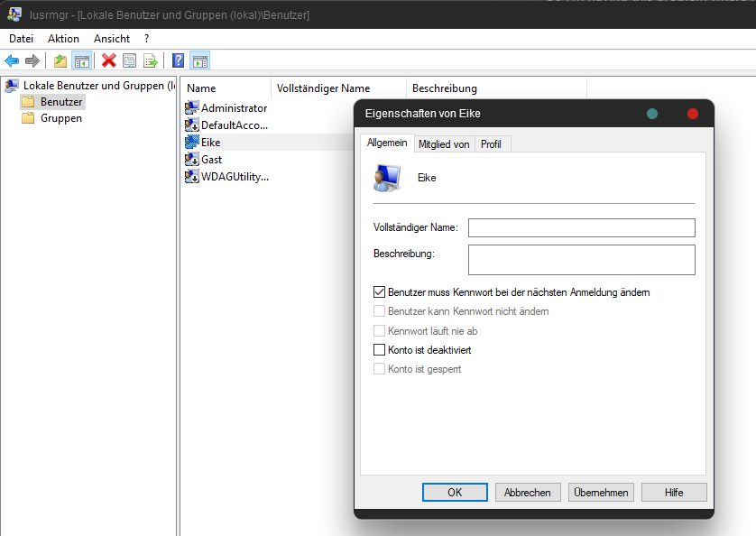Toggle the Show/Hide Action Pane icon
The image size is (756, 536).
click(x=199, y=60)
